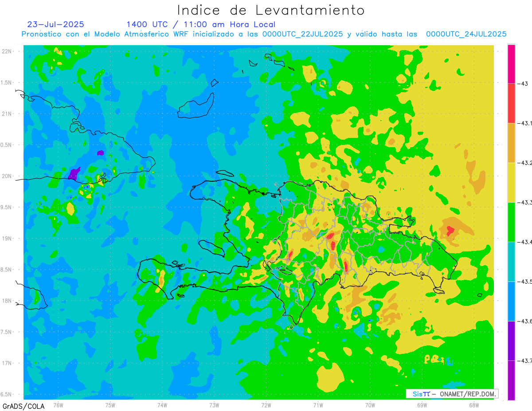Viewport: 532px width, 411px height.
Task: Click the '-43.2' colorbar value
Action: [525, 163]
